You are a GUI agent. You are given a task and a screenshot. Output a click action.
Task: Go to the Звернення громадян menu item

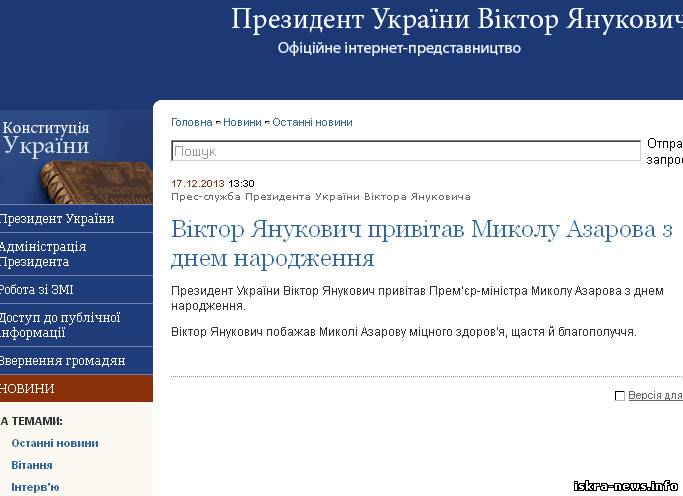63,361
